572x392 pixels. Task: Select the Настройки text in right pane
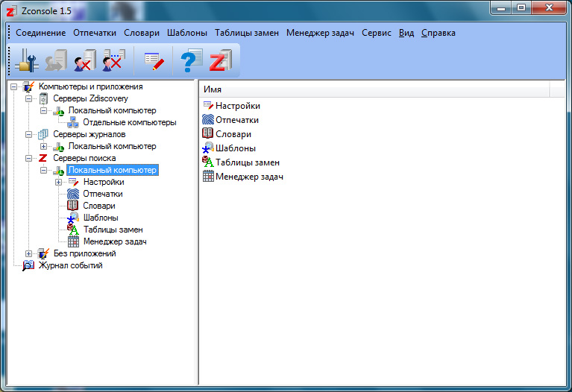[x=238, y=106]
